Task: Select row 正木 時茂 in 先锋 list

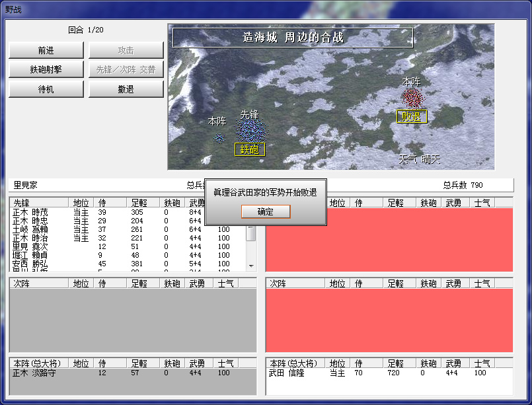Action: coord(129,212)
